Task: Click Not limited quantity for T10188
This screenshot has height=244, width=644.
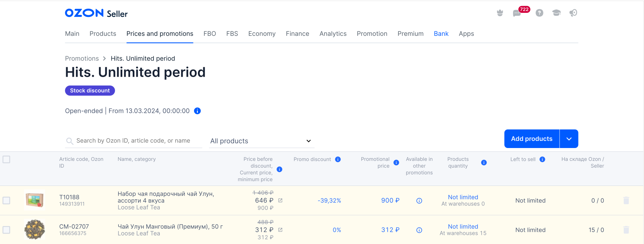Action: (x=463, y=197)
